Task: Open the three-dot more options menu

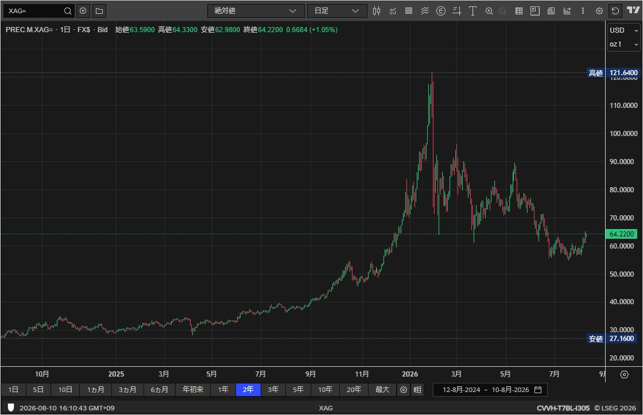Action: click(x=583, y=11)
